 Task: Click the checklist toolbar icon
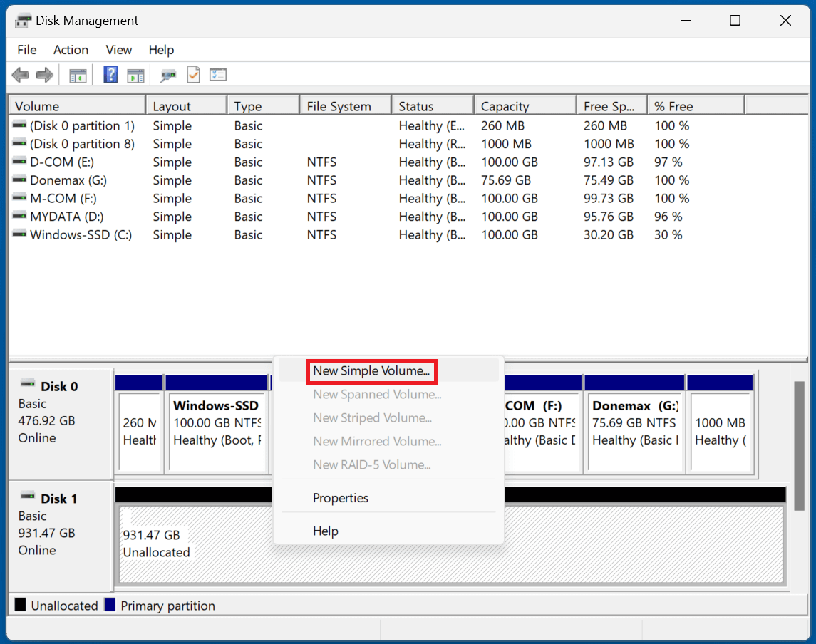tap(217, 75)
